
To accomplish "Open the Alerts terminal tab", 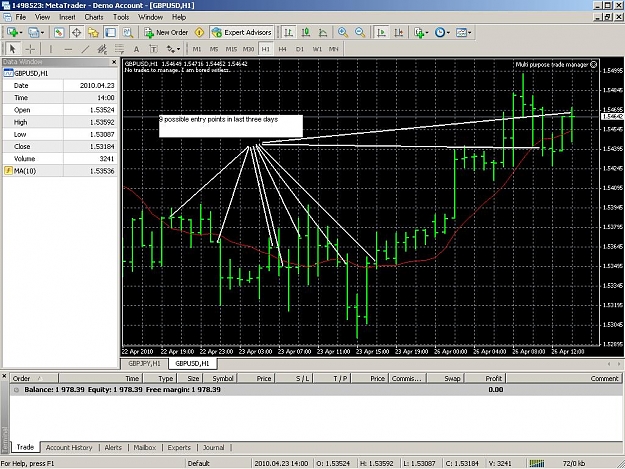I will tap(113, 447).
